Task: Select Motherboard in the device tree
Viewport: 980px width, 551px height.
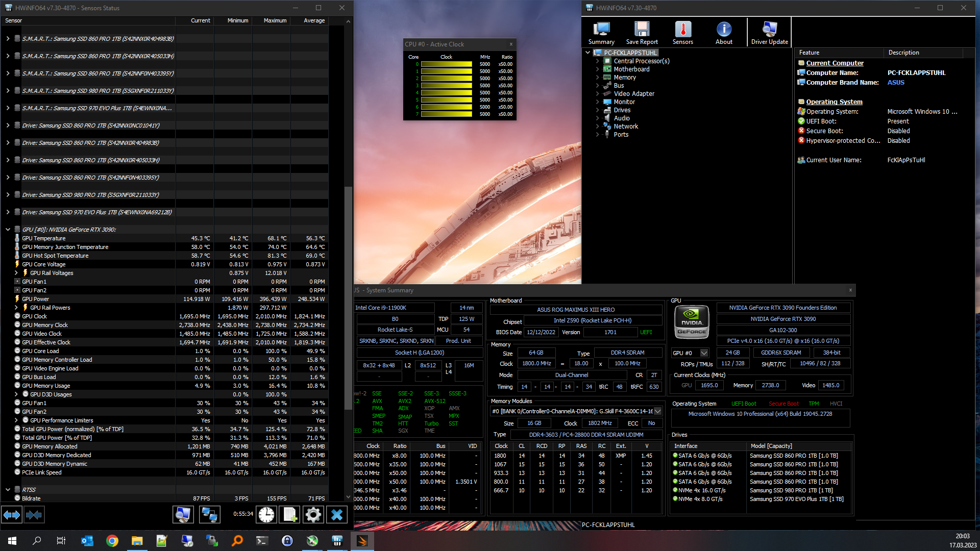Action: 631,69
